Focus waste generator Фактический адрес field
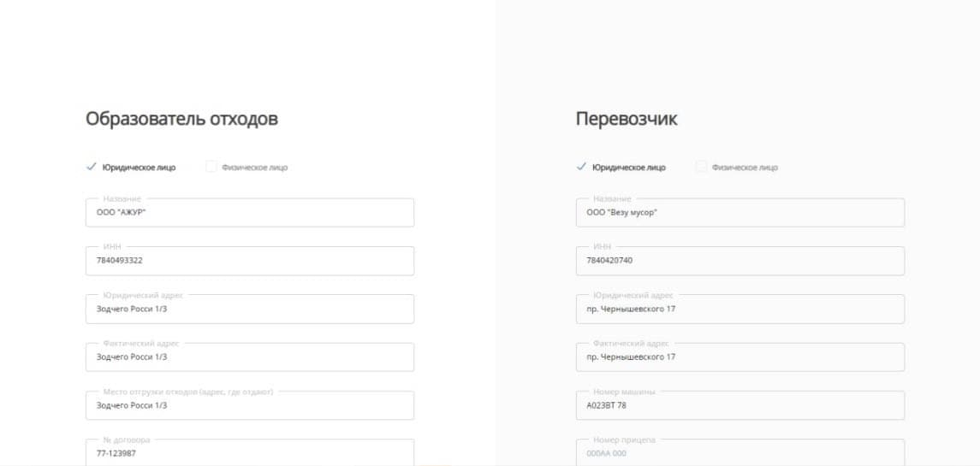The width and height of the screenshot is (980, 466). tap(250, 357)
